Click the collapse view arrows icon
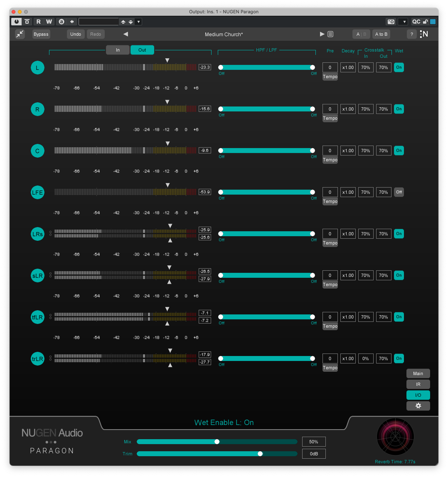This screenshot has width=448, height=477. click(x=20, y=34)
